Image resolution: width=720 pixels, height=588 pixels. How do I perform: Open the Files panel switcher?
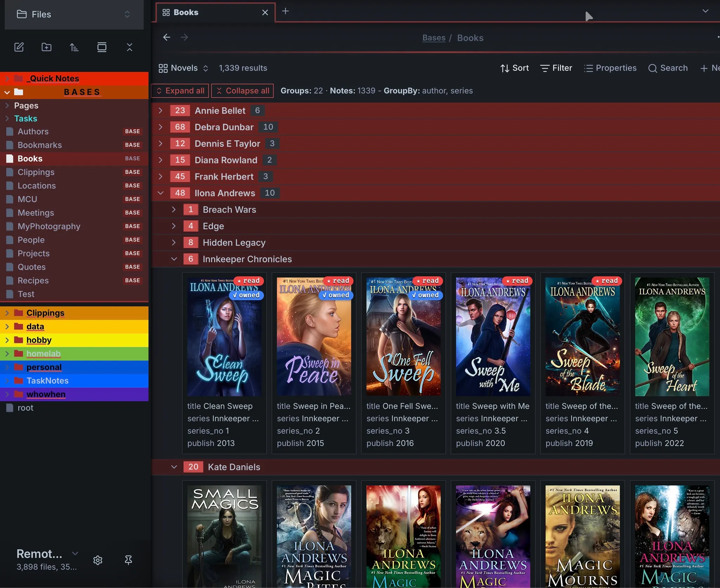pyautogui.click(x=74, y=14)
